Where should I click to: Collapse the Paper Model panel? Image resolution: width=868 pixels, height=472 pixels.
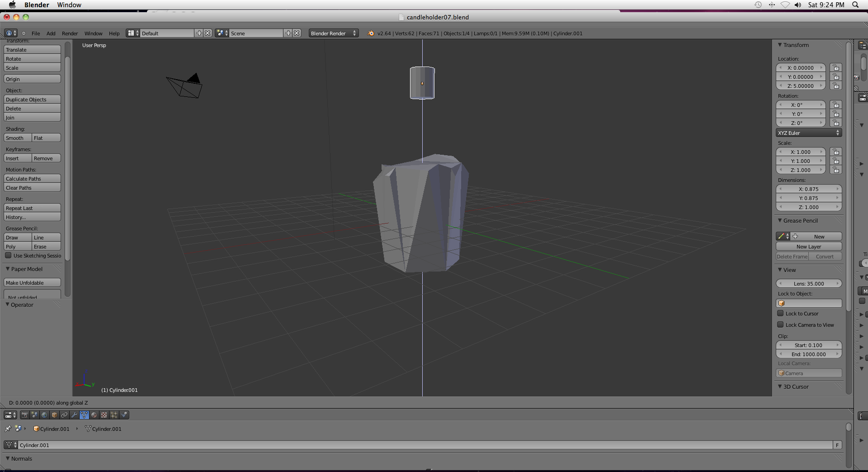click(x=8, y=269)
